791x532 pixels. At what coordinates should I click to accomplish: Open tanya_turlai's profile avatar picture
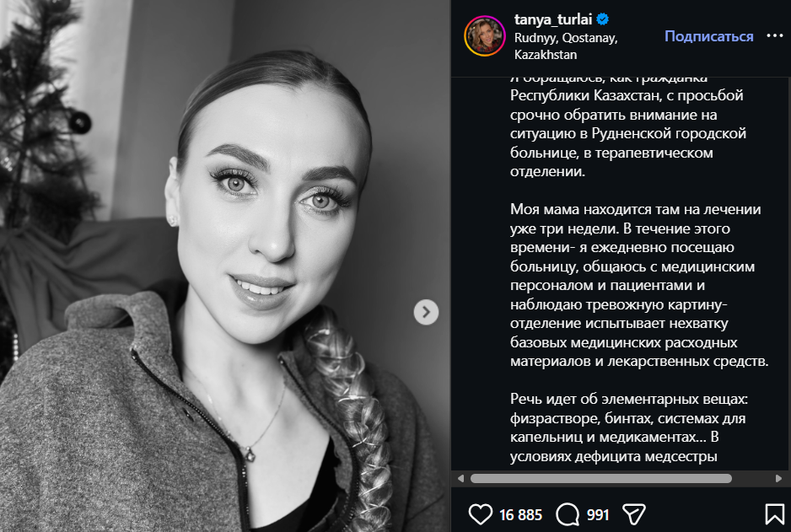pos(485,36)
